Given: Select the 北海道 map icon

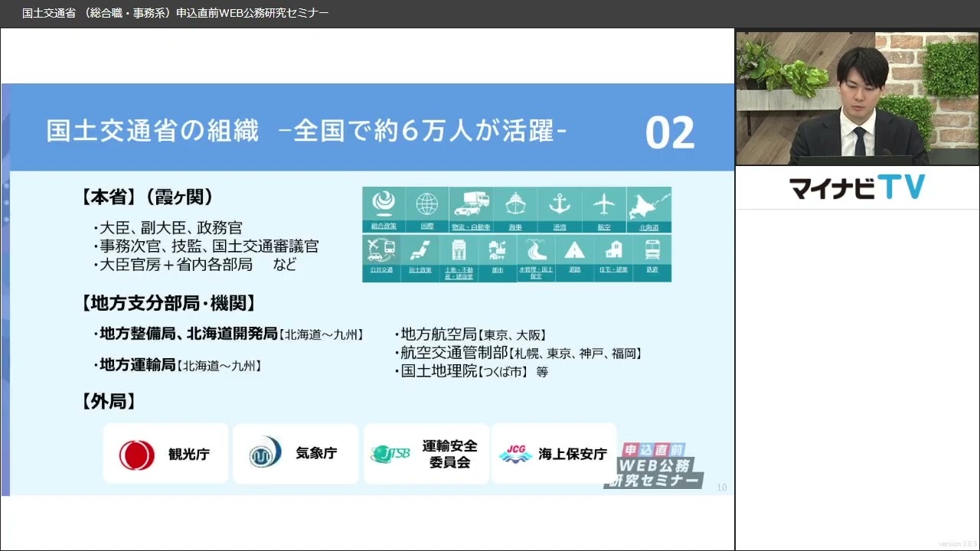Looking at the screenshot, I should 648,204.
